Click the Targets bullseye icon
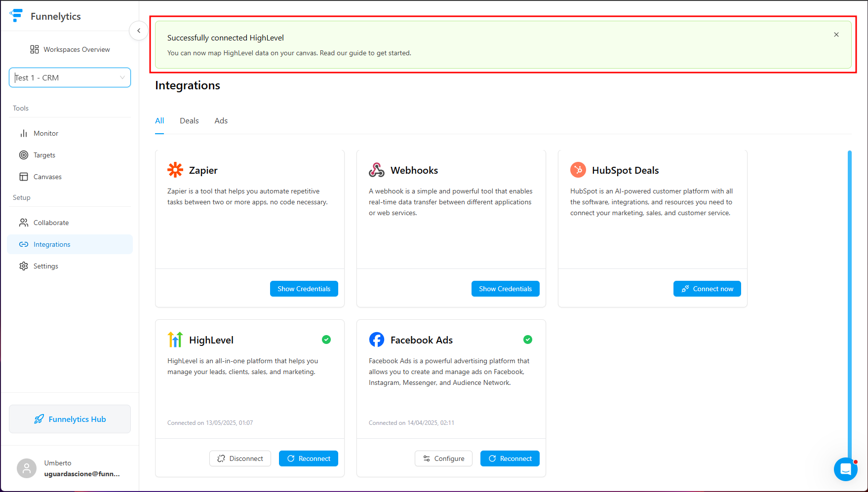 pos(24,155)
